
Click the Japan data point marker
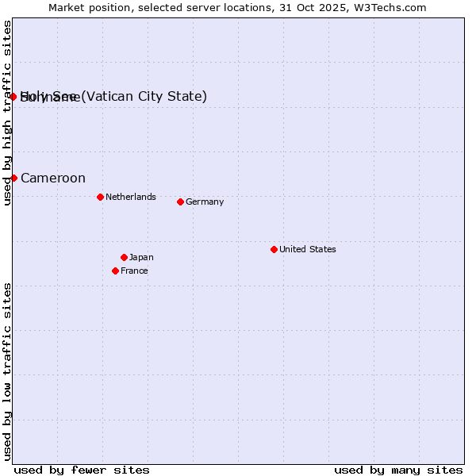(x=124, y=257)
